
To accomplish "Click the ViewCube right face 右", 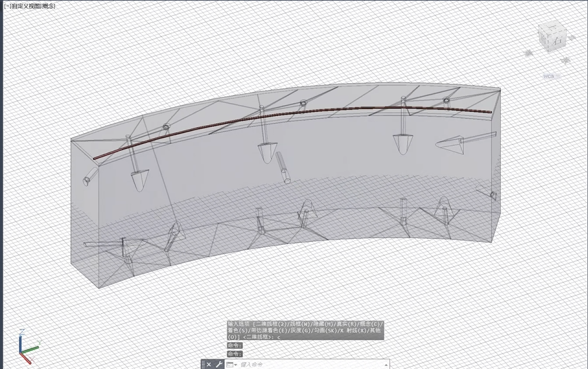I will 558,41.
